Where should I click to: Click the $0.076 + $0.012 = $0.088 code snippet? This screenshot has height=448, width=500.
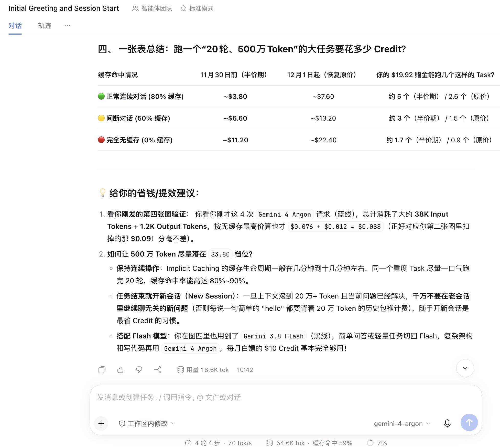click(x=335, y=227)
